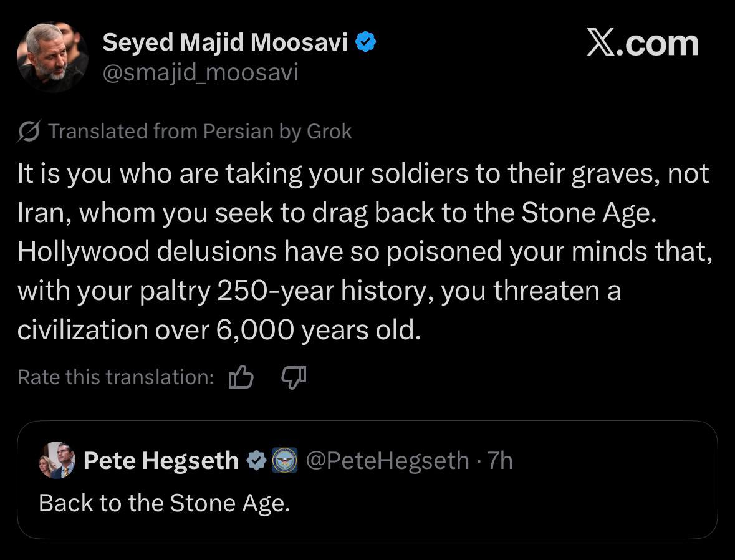The height and width of the screenshot is (560, 735).
Task: Click the blue verified badge beside Moosavi
Action: tap(365, 42)
